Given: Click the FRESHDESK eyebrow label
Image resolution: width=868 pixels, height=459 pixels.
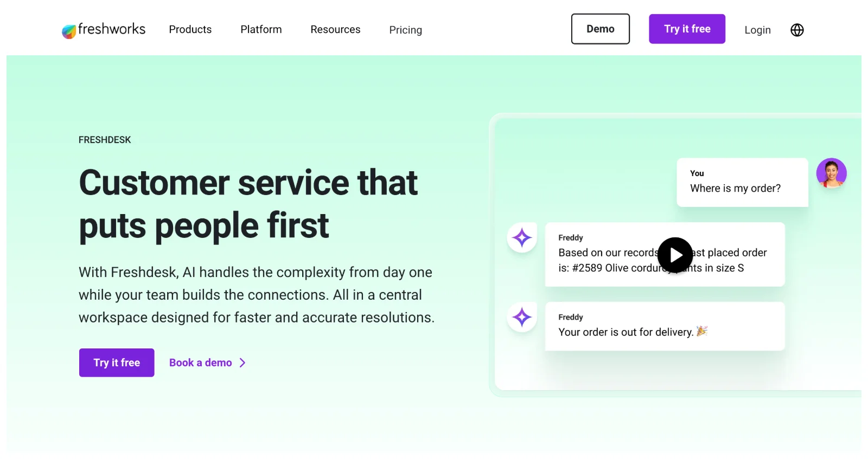Looking at the screenshot, I should coord(105,139).
